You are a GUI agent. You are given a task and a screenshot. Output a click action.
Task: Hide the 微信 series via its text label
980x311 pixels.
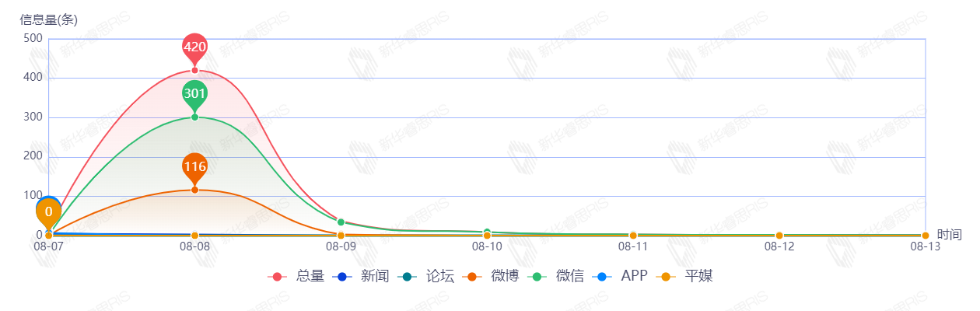[x=569, y=276]
